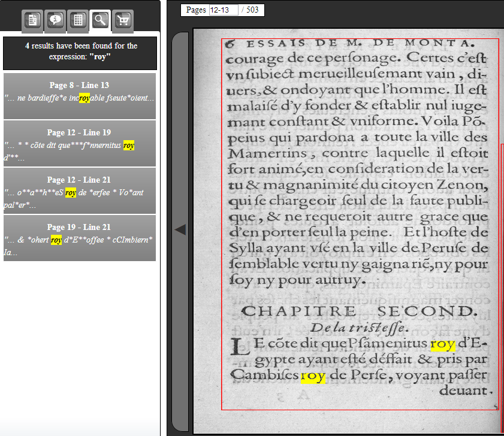Open search result Page 12 - Line 21
This screenshot has width=504, height=436.
tap(80, 190)
